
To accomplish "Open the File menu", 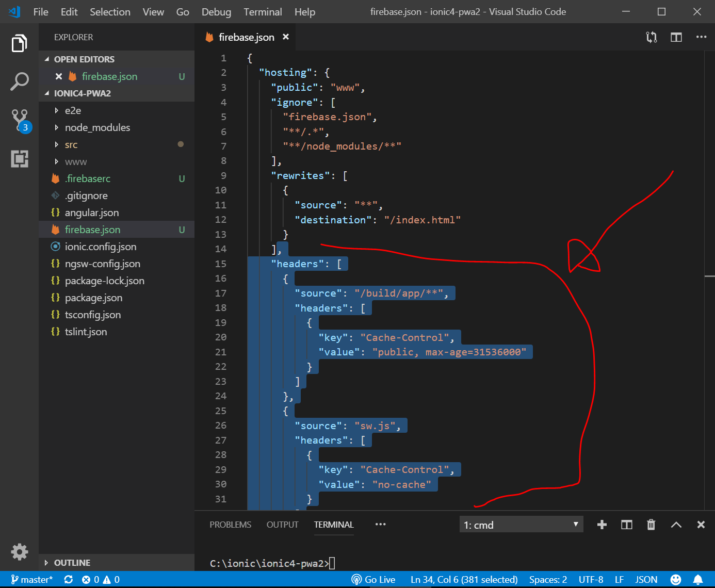I will [41, 12].
